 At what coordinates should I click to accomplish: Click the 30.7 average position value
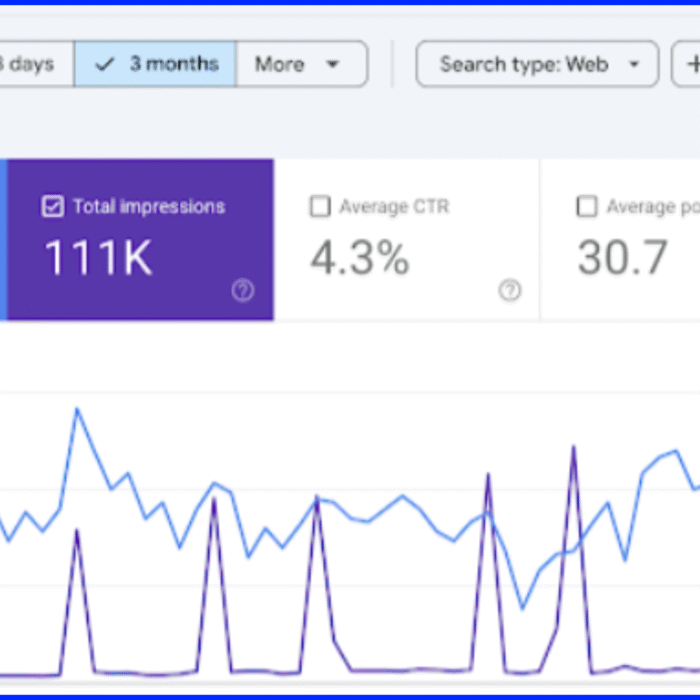[x=622, y=258]
